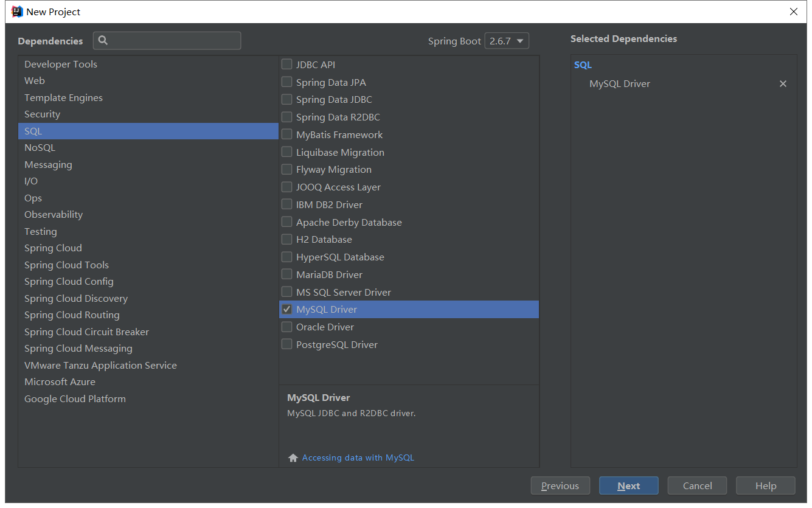This screenshot has height=508, width=812.
Task: Choose the I/O category
Action: click(x=148, y=181)
